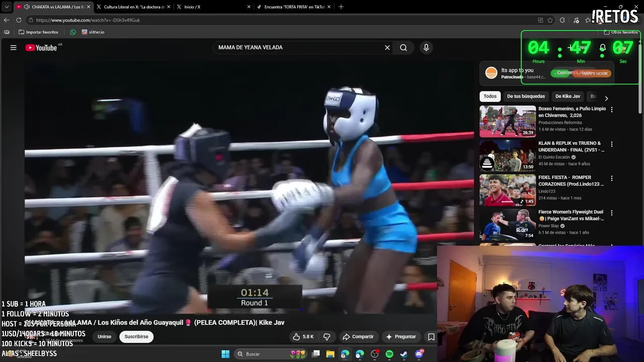
Task: Open the tab search dropdown arrow
Action: coord(7,7)
